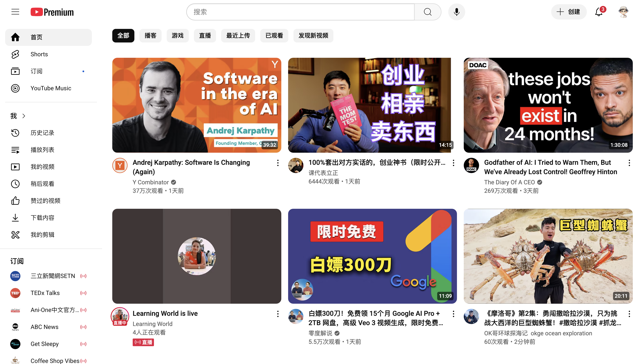Open Get Sleepy subscription channel

click(48, 344)
